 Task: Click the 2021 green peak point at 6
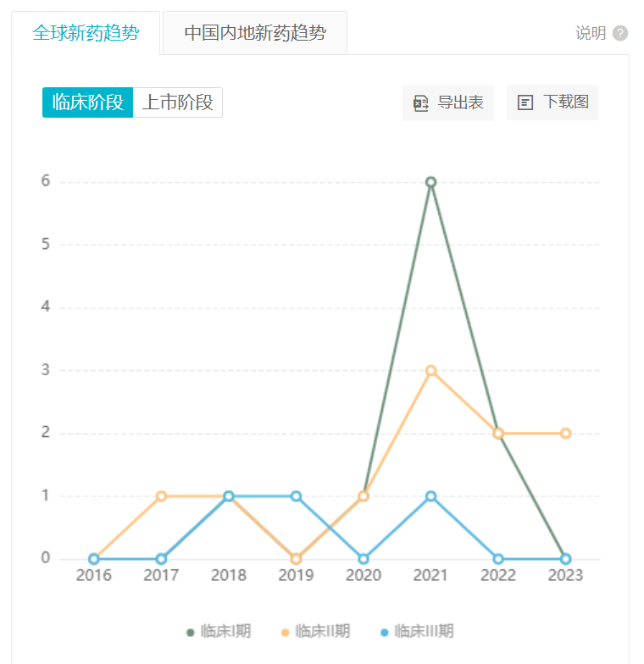pyautogui.click(x=430, y=182)
